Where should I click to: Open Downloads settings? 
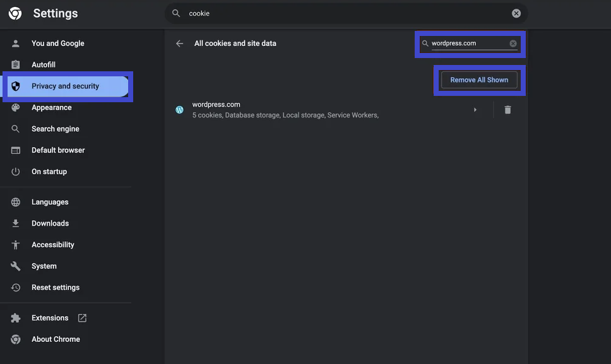(50, 223)
